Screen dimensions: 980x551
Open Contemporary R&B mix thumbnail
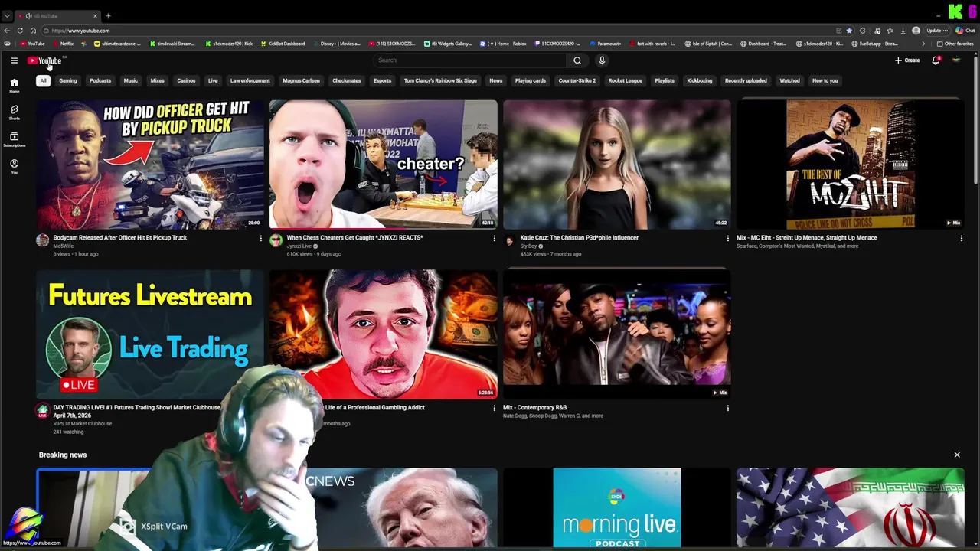coord(617,334)
